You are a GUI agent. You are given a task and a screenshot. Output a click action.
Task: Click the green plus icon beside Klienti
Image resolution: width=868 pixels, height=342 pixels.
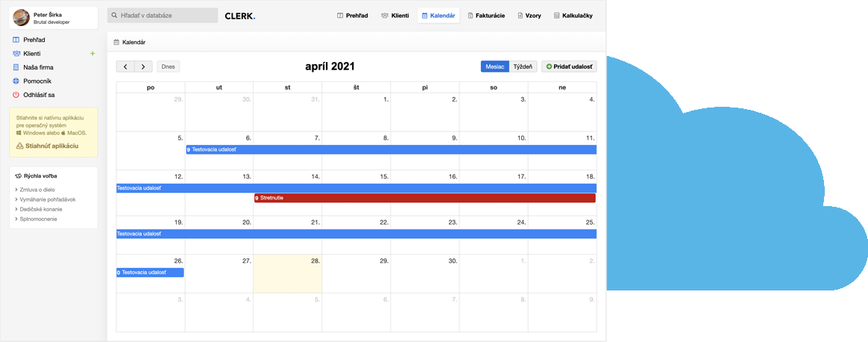(92, 54)
